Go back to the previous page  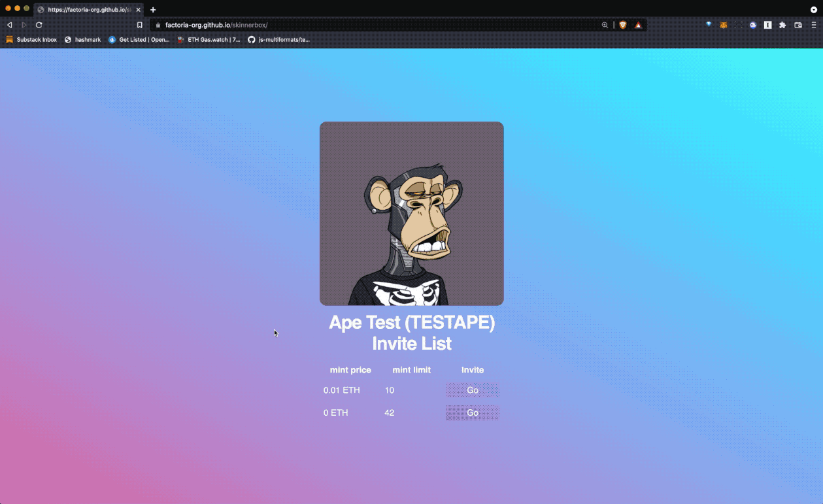click(x=9, y=25)
